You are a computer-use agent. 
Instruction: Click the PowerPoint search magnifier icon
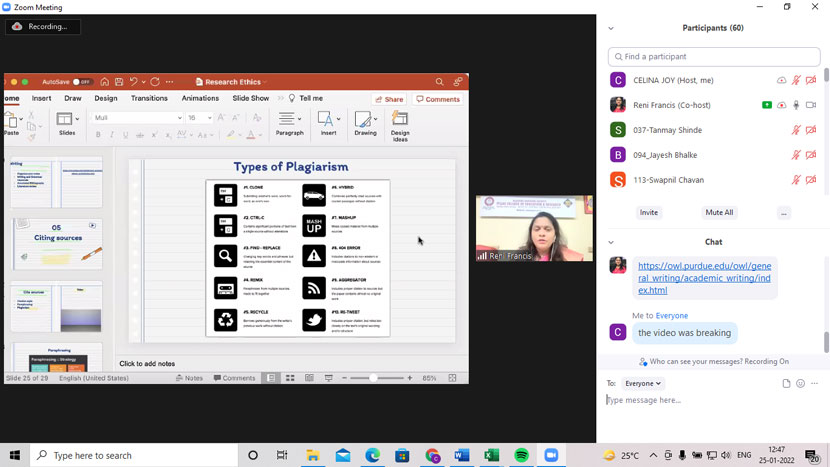pos(439,82)
